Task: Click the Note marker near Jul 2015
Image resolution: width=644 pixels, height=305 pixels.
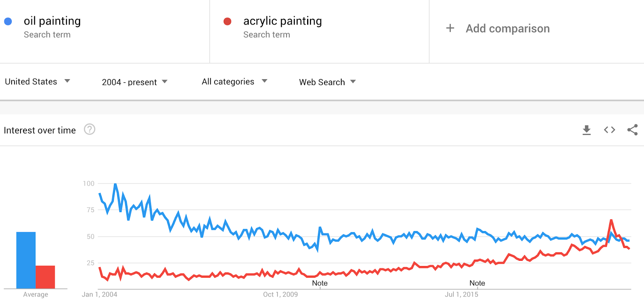Action: pyautogui.click(x=477, y=283)
